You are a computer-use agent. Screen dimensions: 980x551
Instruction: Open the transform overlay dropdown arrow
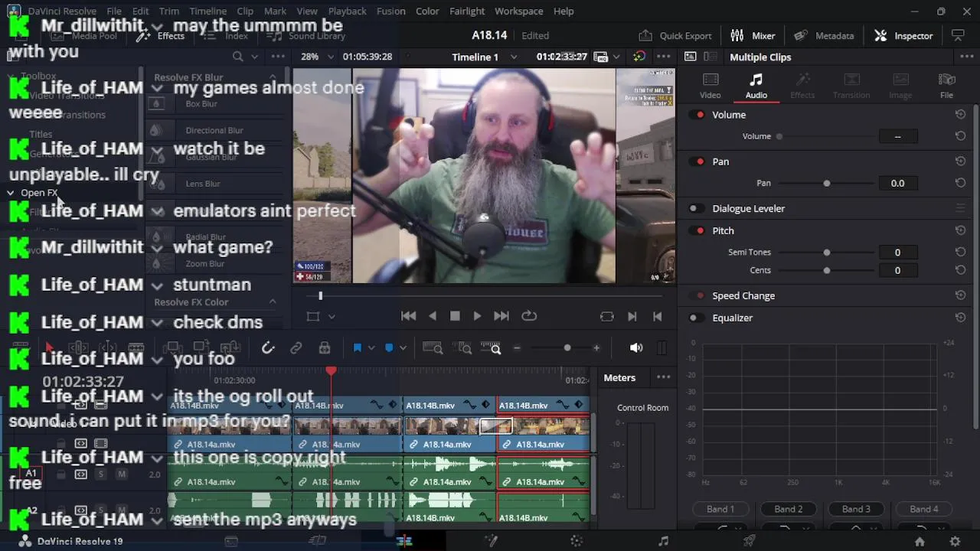(x=332, y=316)
